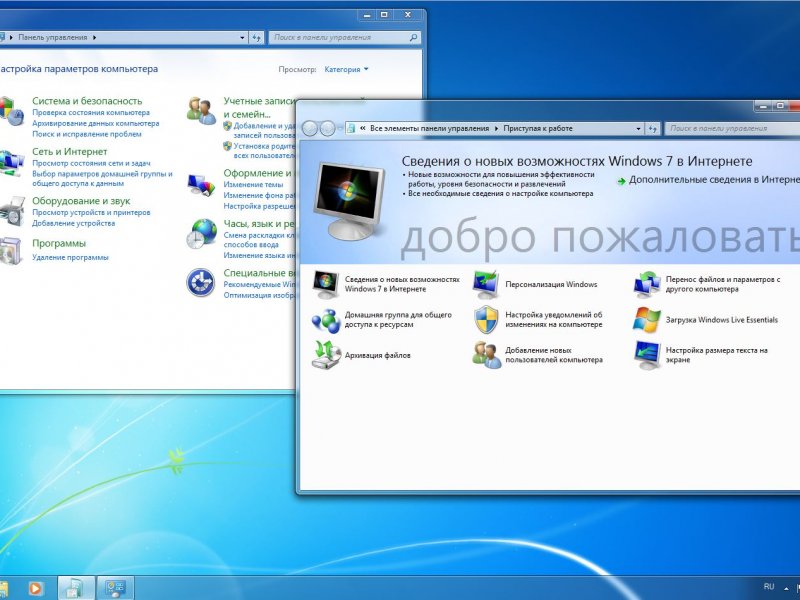Click Поиск и исправление проблем link

click(x=87, y=134)
